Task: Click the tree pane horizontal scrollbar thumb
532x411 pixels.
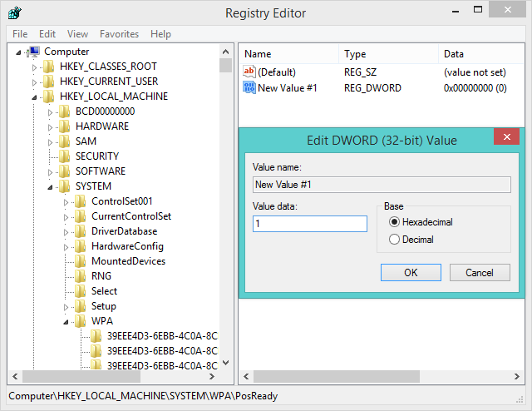Action: coord(81,376)
